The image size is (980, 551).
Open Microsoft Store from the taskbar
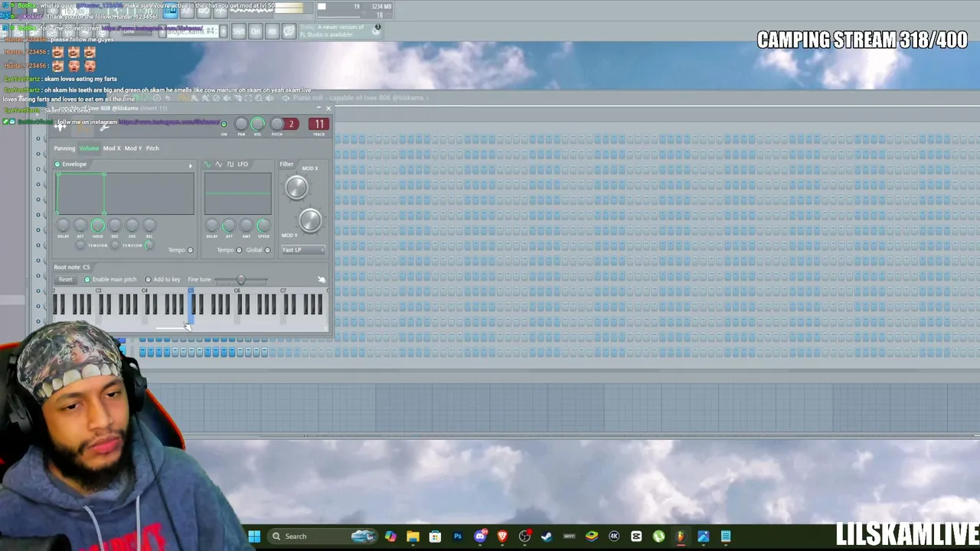click(435, 536)
